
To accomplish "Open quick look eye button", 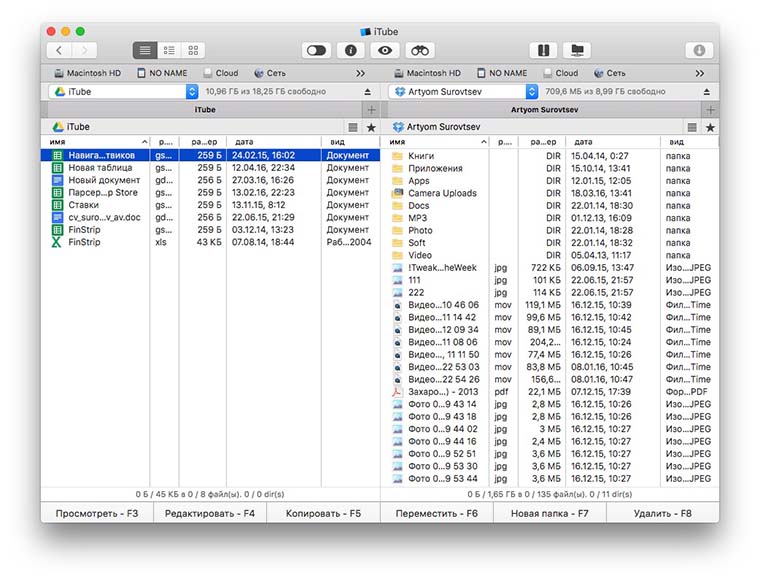I will (385, 50).
